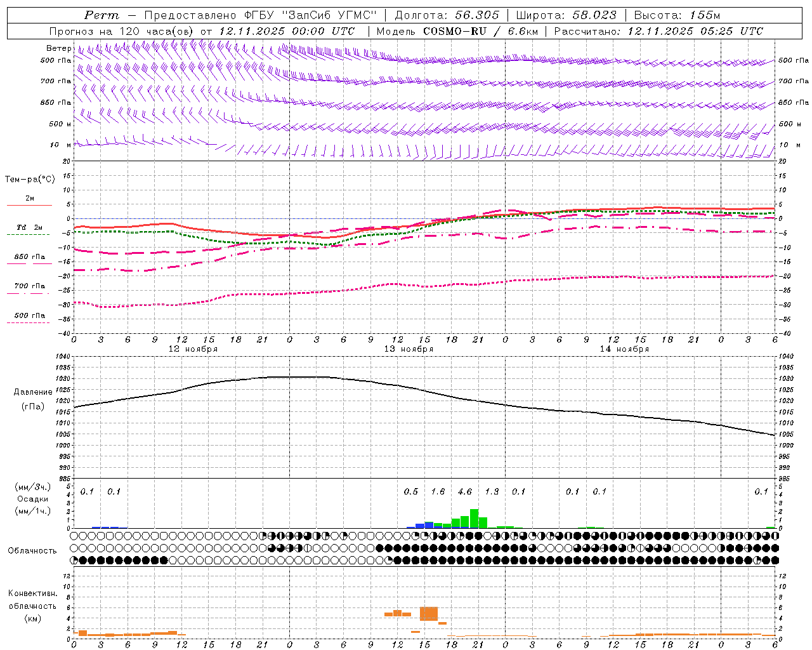Click the "Прогноз на 120 часа(ов)" forecast text
812x650 pixels.
(x=122, y=31)
